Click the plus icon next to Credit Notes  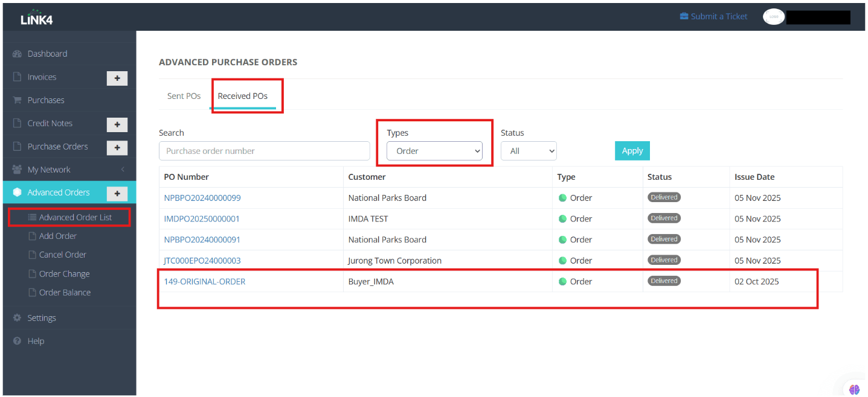point(117,124)
